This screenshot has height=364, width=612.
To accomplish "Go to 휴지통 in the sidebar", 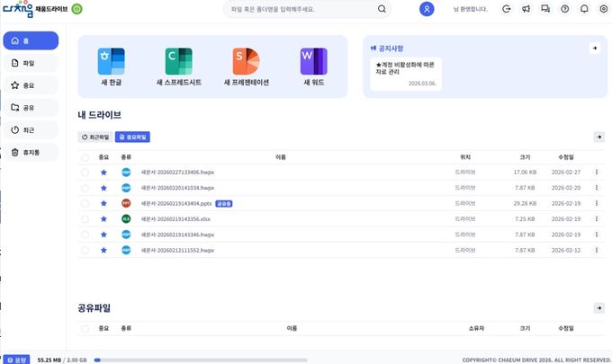I will [30, 153].
